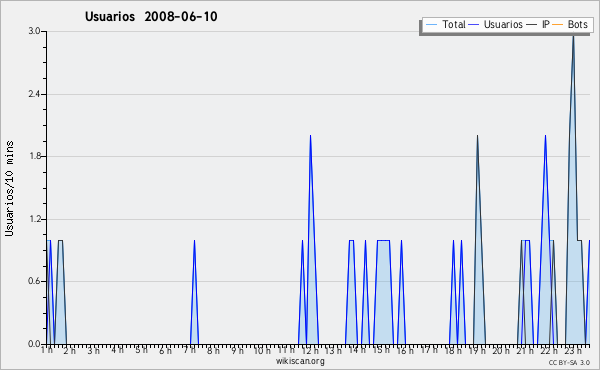Click the '9 h' x-axis label

pos(237,350)
